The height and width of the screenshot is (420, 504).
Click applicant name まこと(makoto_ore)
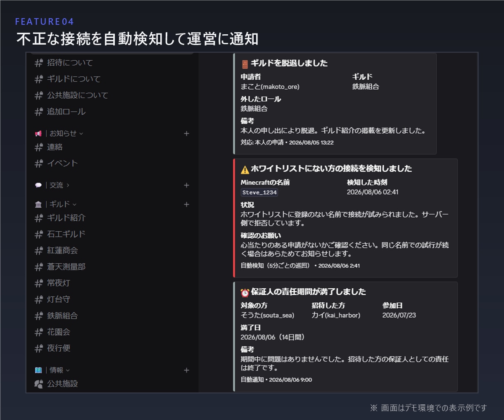[270, 87]
